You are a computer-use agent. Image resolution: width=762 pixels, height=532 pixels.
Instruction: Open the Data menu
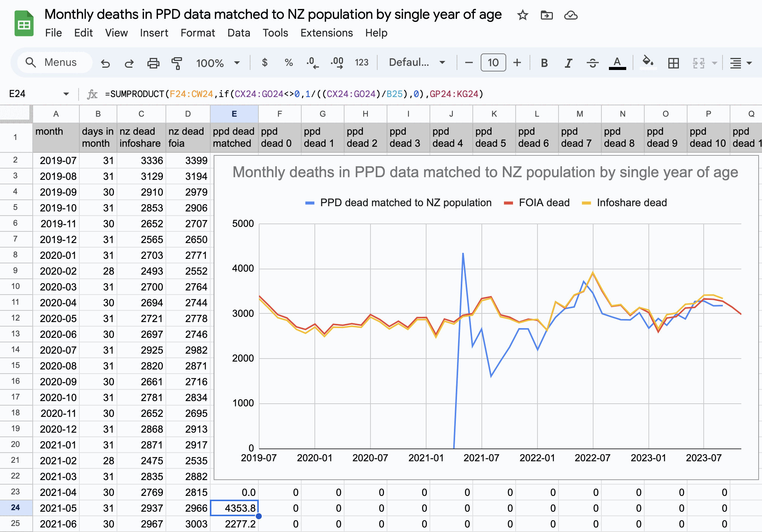coord(238,33)
